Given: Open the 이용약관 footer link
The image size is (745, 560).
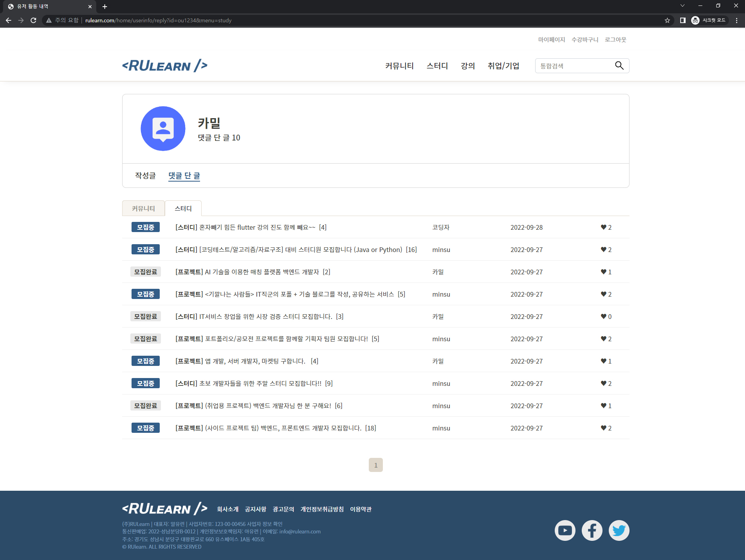Looking at the screenshot, I should click(x=361, y=509).
